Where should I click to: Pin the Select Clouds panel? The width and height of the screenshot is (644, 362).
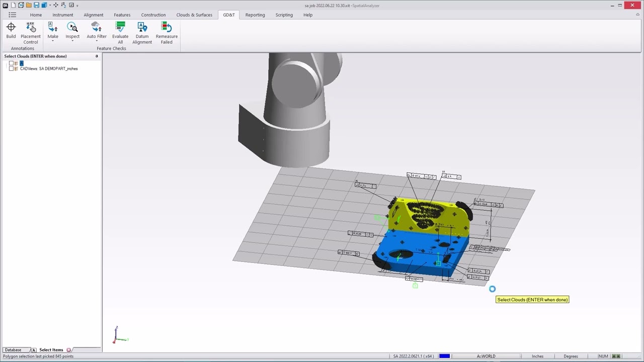[x=97, y=56]
